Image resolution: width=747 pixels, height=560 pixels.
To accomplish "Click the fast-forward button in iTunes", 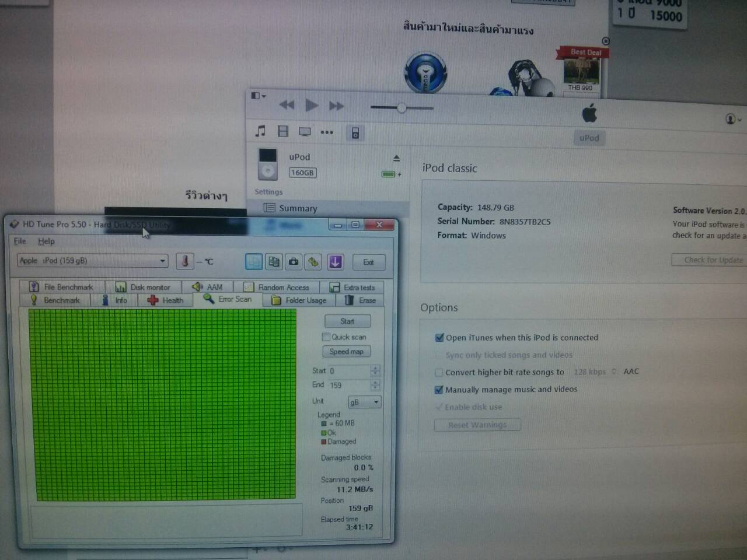I will click(x=337, y=106).
